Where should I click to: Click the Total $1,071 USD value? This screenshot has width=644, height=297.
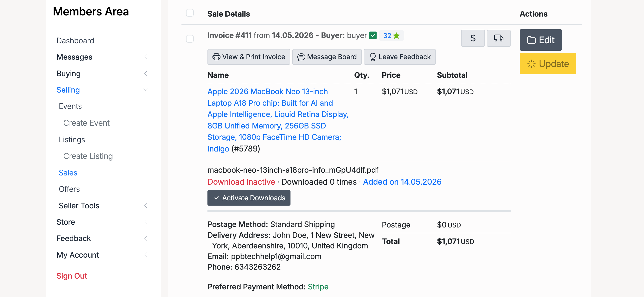[455, 241]
